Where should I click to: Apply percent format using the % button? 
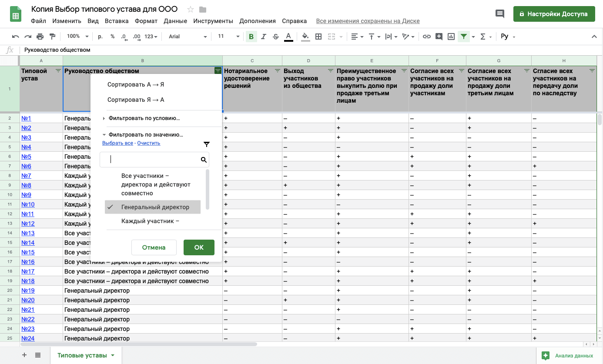click(112, 37)
